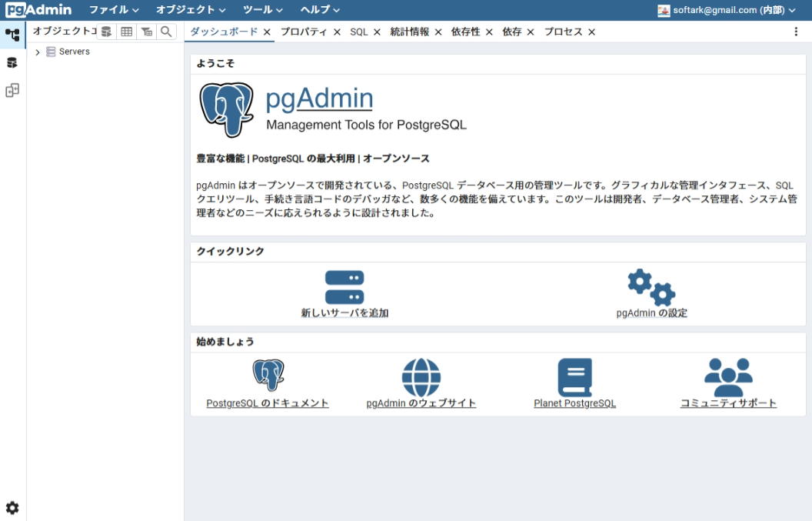Viewport: 812px width, 521px height.
Task: Click the community support people icon
Action: [x=728, y=377]
